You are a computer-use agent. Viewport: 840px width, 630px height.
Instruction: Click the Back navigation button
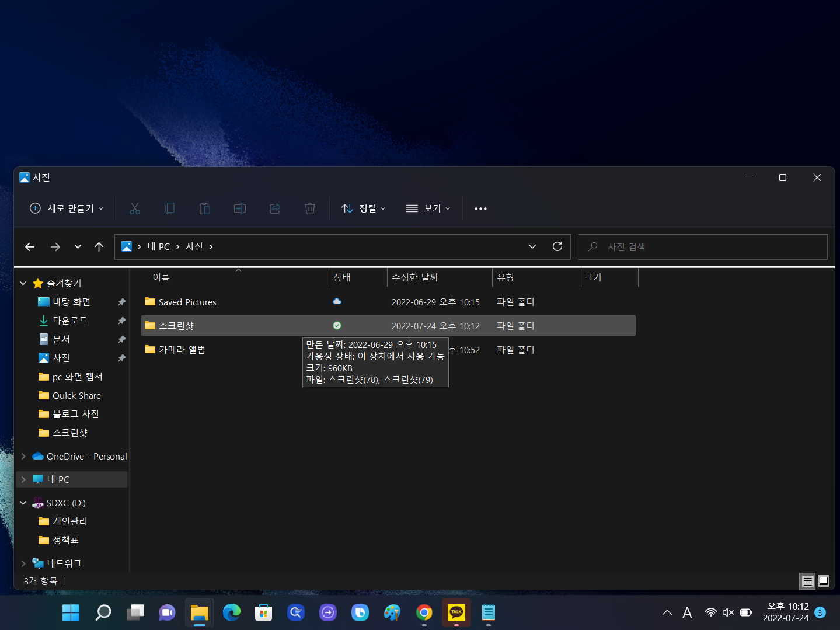(x=30, y=246)
